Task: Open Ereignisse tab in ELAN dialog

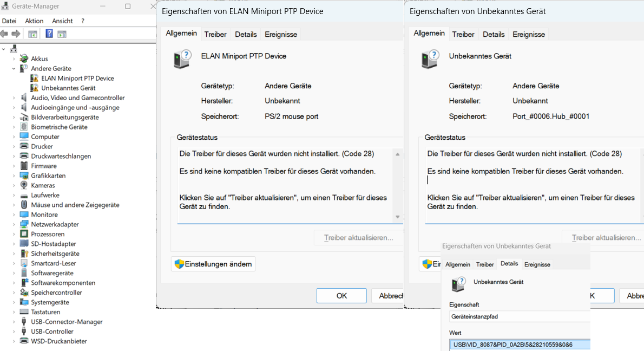Action: point(281,35)
